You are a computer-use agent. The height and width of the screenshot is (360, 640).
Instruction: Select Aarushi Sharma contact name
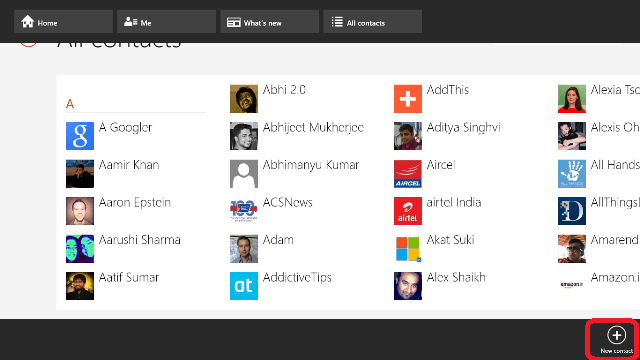[x=140, y=240]
